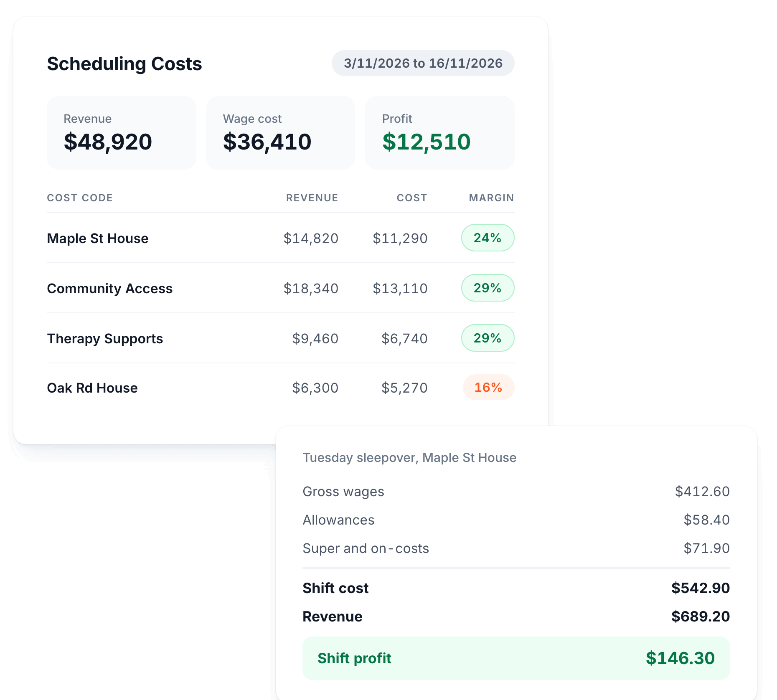This screenshot has width=777, height=700.
Task: Click the 24% margin badge
Action: pyautogui.click(x=488, y=238)
